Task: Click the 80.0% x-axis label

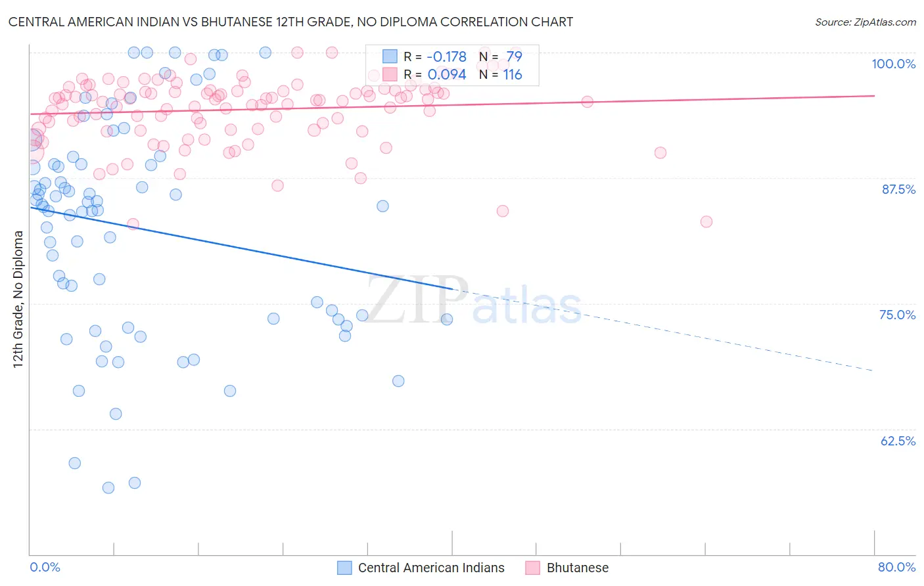Action: coord(896,567)
